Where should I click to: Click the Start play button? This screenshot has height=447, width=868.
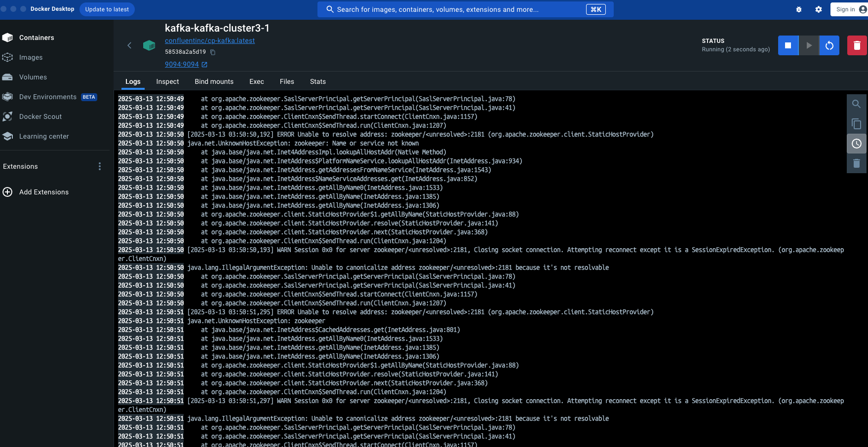point(809,45)
